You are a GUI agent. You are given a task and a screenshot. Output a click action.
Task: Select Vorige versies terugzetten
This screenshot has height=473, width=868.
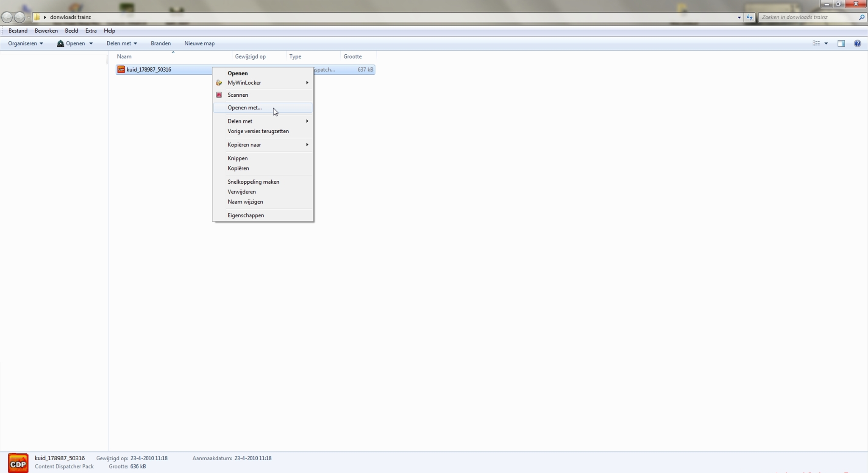coord(263,131)
